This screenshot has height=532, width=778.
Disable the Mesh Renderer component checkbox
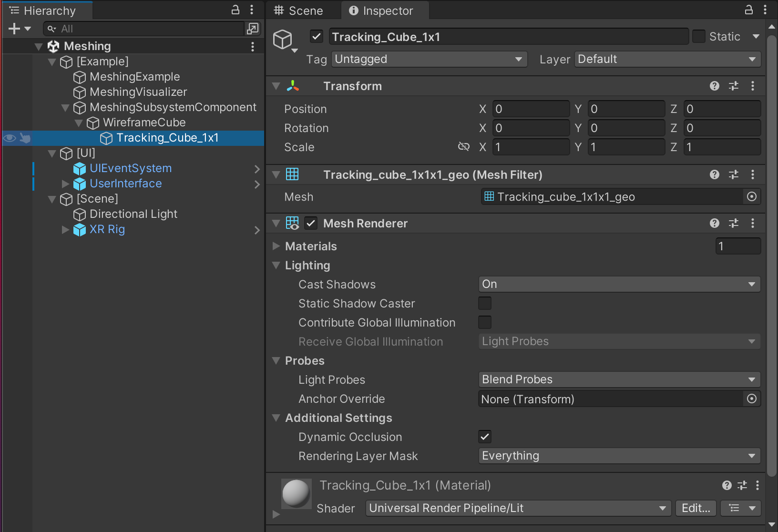click(x=311, y=223)
